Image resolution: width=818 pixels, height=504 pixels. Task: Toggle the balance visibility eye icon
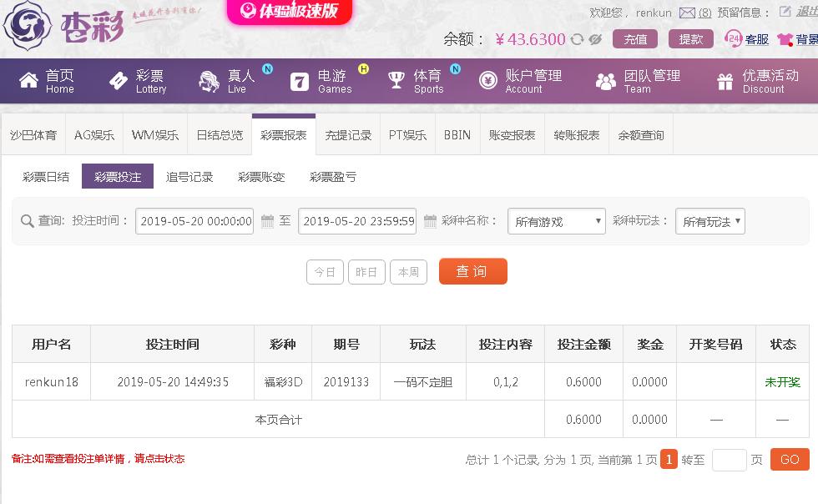[x=595, y=39]
